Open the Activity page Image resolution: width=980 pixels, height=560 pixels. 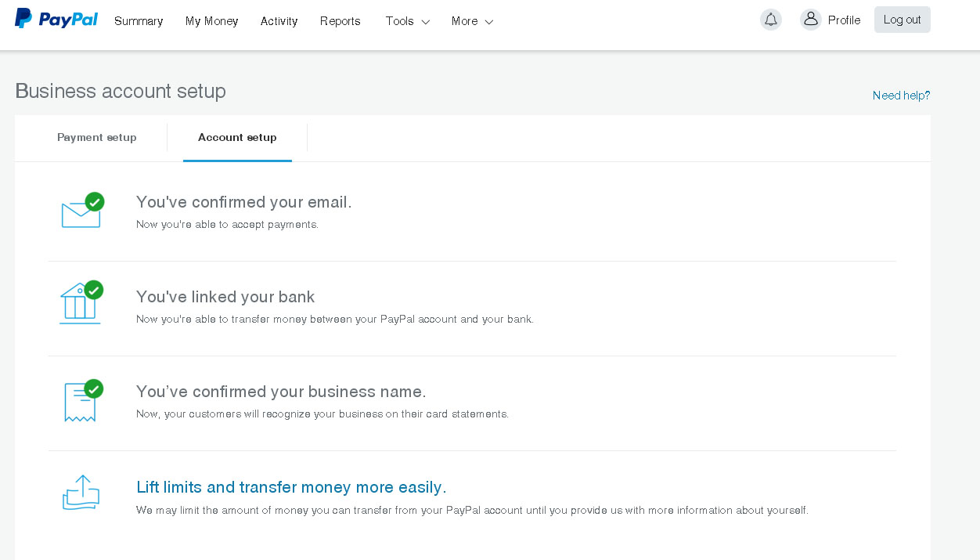(x=279, y=21)
